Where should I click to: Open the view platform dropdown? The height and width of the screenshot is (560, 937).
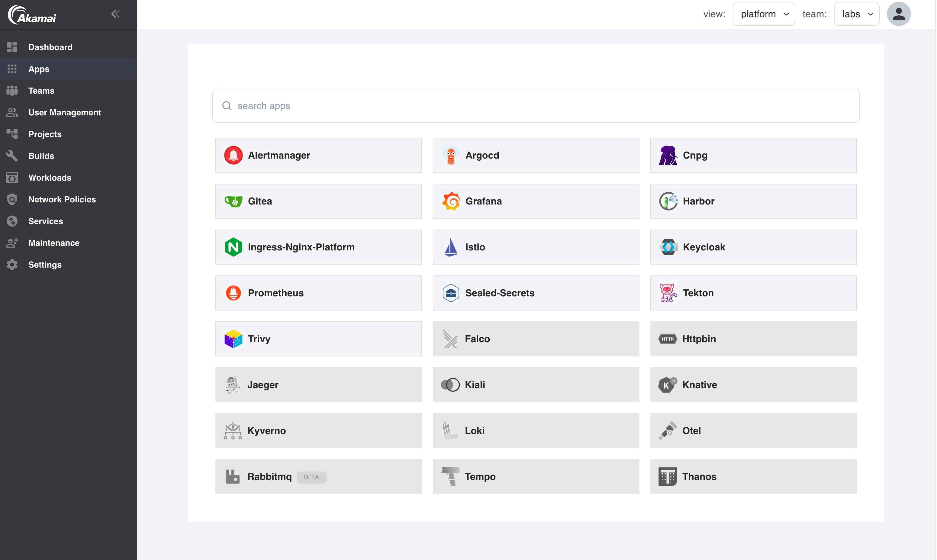click(763, 14)
